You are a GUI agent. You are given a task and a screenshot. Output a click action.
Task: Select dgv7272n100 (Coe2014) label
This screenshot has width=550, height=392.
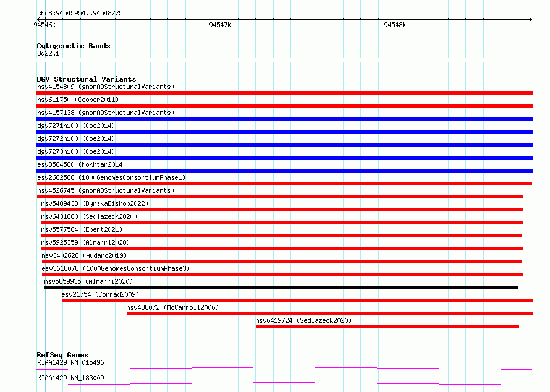click(x=76, y=138)
